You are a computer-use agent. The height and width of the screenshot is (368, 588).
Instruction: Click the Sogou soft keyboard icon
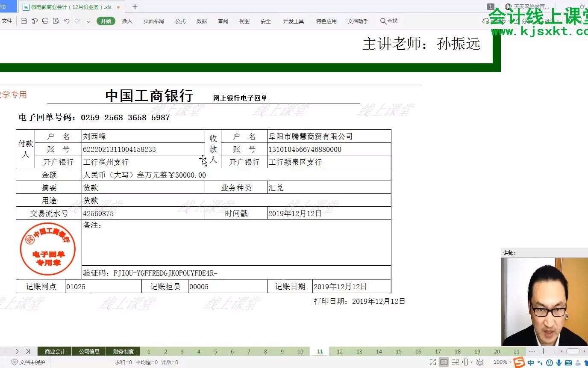pos(568,363)
